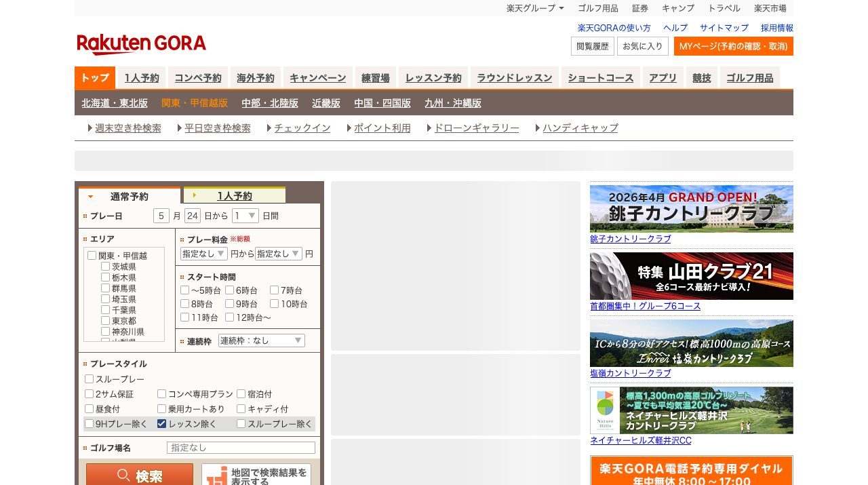The height and width of the screenshot is (485, 868).
Task: Check the キャディ付 checkbox
Action: (x=241, y=409)
